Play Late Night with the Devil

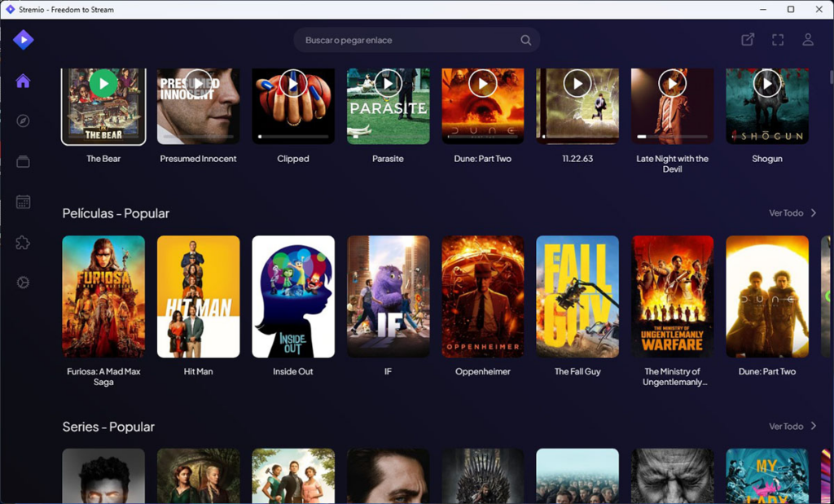click(672, 84)
